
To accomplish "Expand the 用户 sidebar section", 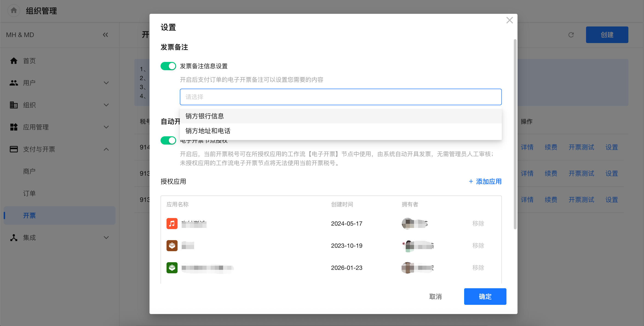I will (x=106, y=83).
